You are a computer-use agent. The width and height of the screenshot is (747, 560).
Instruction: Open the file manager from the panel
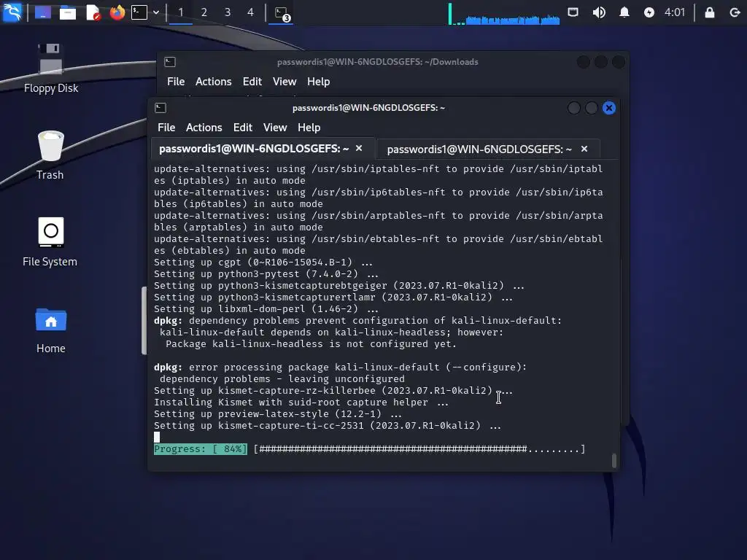click(x=68, y=12)
